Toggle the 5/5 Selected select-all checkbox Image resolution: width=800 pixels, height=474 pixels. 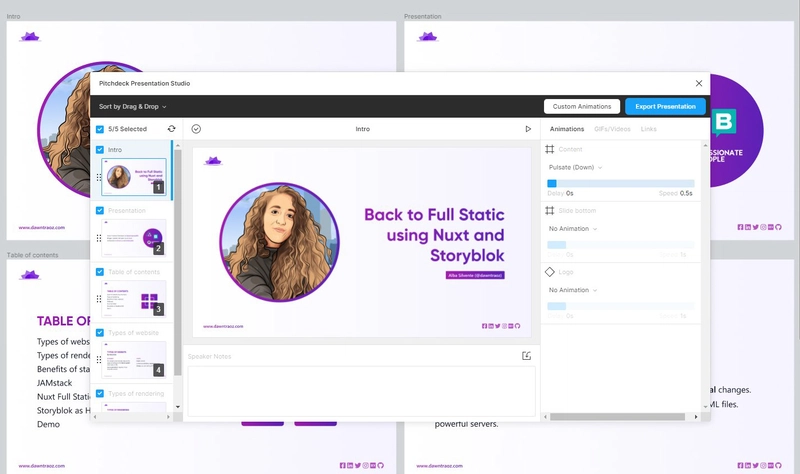point(100,129)
